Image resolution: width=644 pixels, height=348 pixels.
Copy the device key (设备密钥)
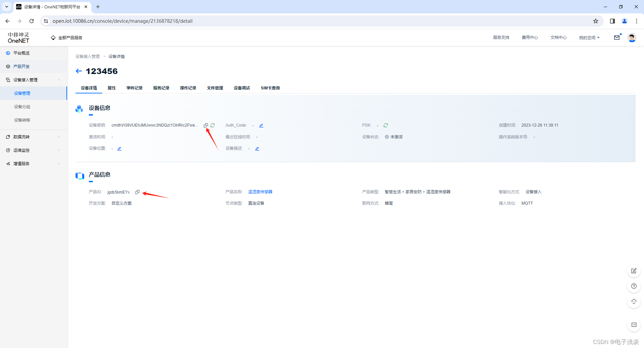click(206, 125)
